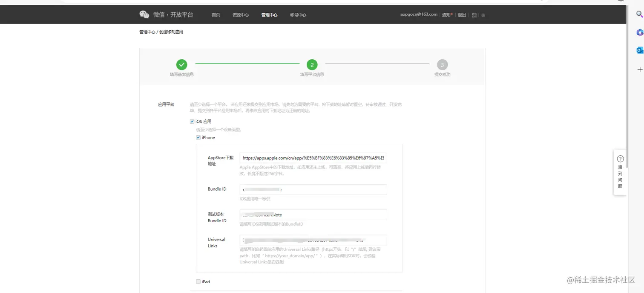Click 请至少选择一个设备类型 hint text
Image resolution: width=644 pixels, height=293 pixels.
pos(219,130)
